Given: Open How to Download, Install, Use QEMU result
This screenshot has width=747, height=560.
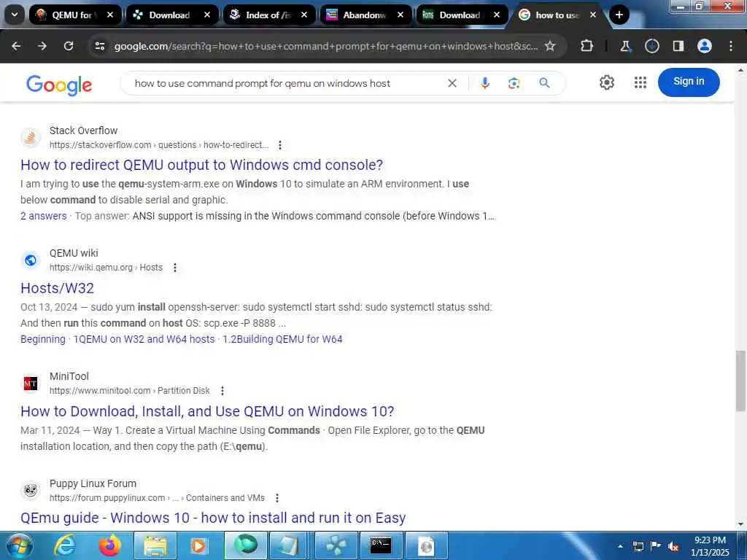Looking at the screenshot, I should (x=207, y=411).
